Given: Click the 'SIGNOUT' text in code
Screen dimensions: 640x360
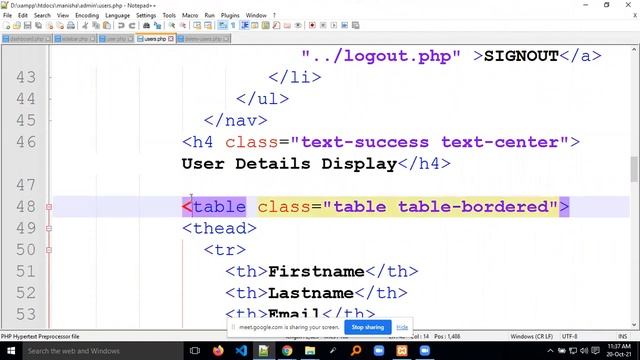Looking at the screenshot, I should tap(521, 56).
